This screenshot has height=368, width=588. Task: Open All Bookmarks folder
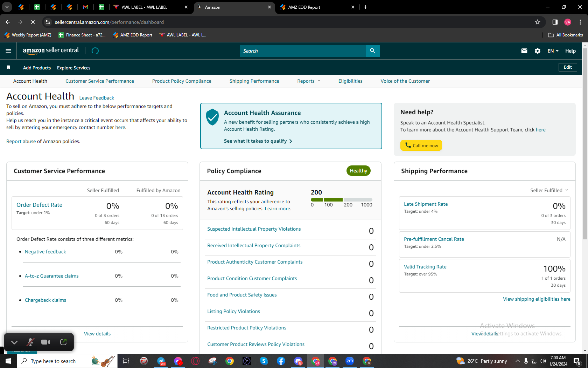pyautogui.click(x=565, y=35)
